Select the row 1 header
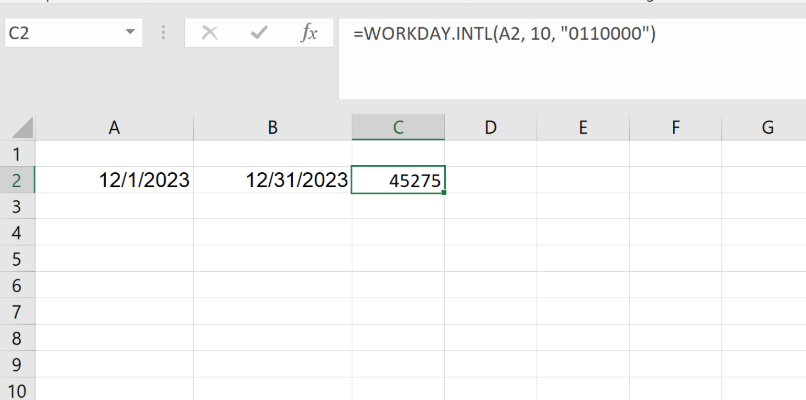 point(17,154)
